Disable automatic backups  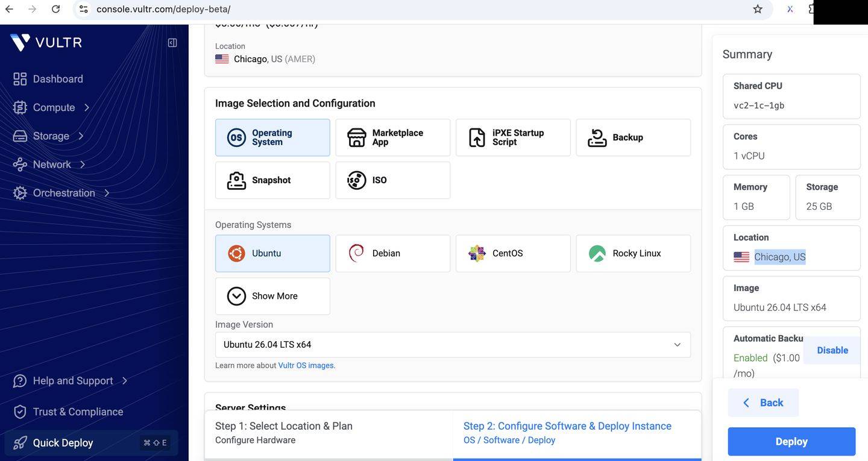tap(832, 350)
